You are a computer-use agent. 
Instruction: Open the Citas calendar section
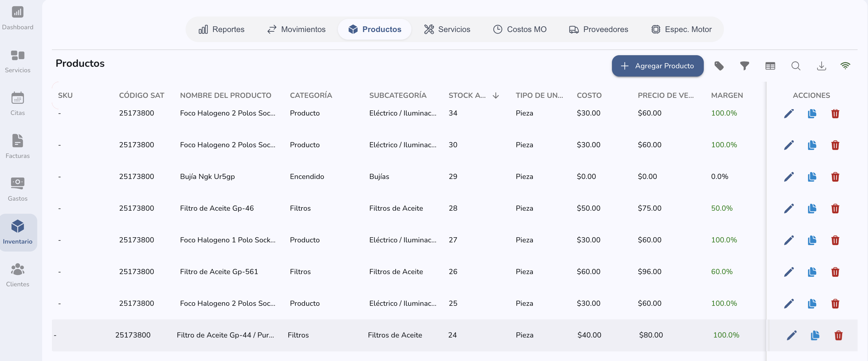coord(17,104)
